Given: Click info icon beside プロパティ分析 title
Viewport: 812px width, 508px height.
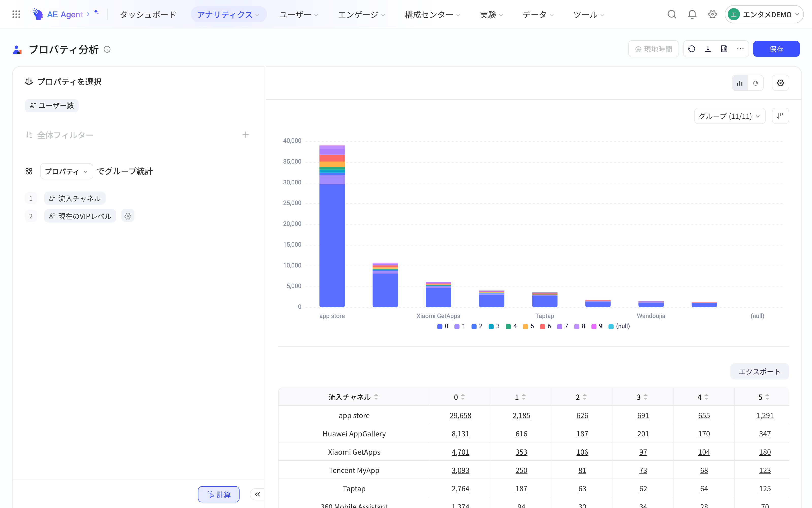Looking at the screenshot, I should tap(107, 49).
